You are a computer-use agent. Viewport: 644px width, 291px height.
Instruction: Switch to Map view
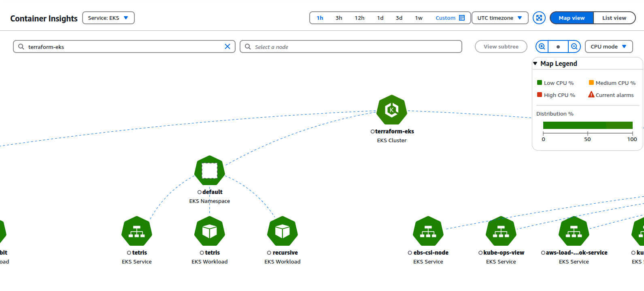(x=572, y=18)
